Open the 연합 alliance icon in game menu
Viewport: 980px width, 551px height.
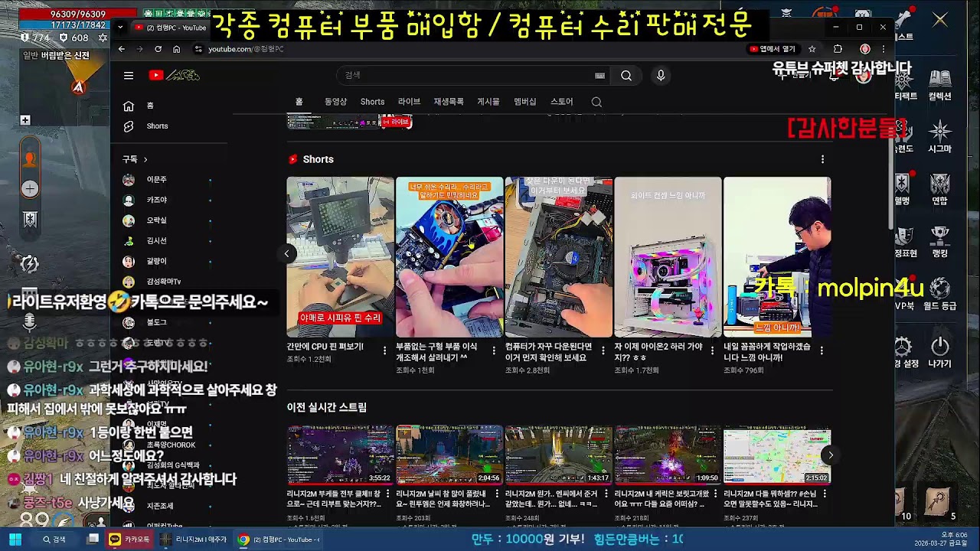939,189
